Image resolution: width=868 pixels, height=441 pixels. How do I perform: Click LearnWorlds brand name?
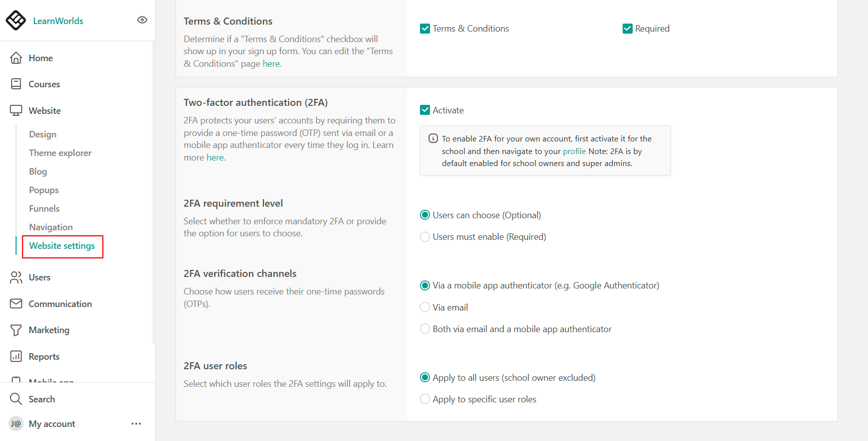tap(58, 21)
